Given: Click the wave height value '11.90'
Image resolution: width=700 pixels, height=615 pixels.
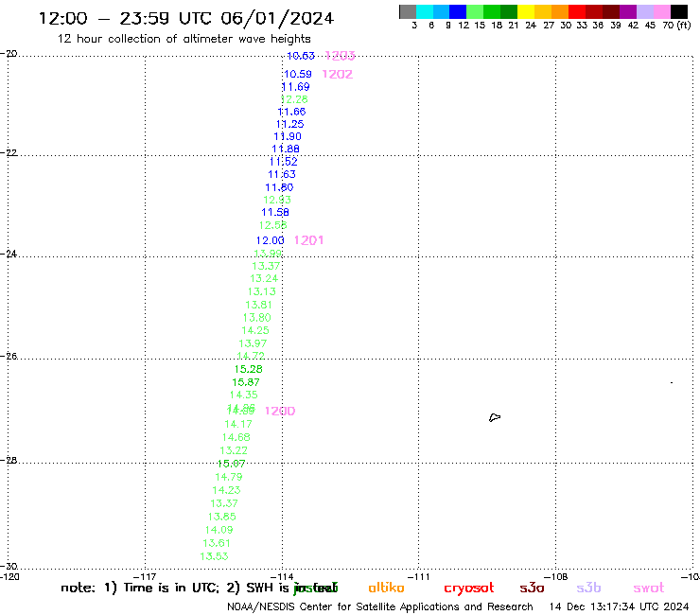Looking at the screenshot, I should (288, 136).
